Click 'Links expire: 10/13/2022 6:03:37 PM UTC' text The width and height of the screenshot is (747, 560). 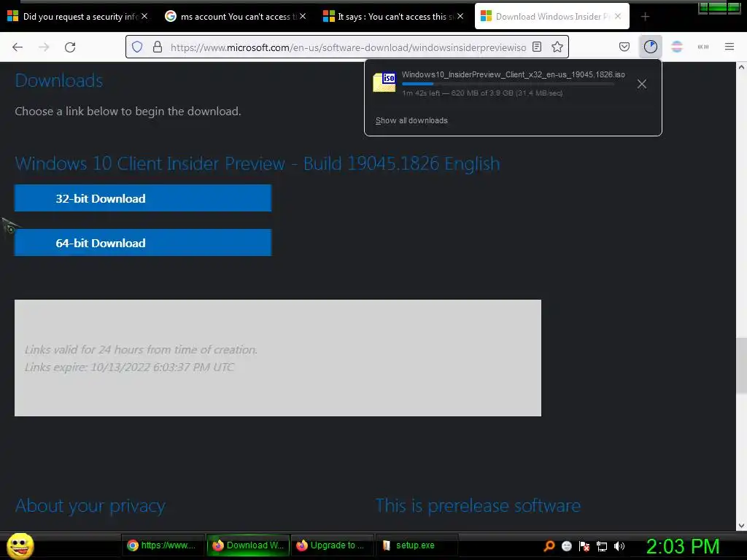pos(130,367)
